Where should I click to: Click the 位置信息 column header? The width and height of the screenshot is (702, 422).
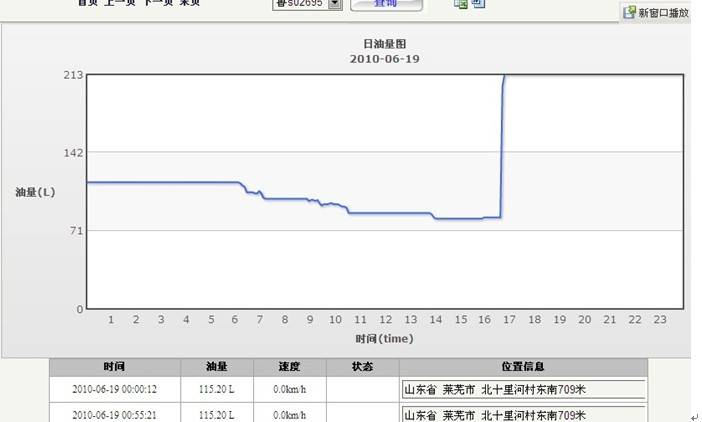524,367
